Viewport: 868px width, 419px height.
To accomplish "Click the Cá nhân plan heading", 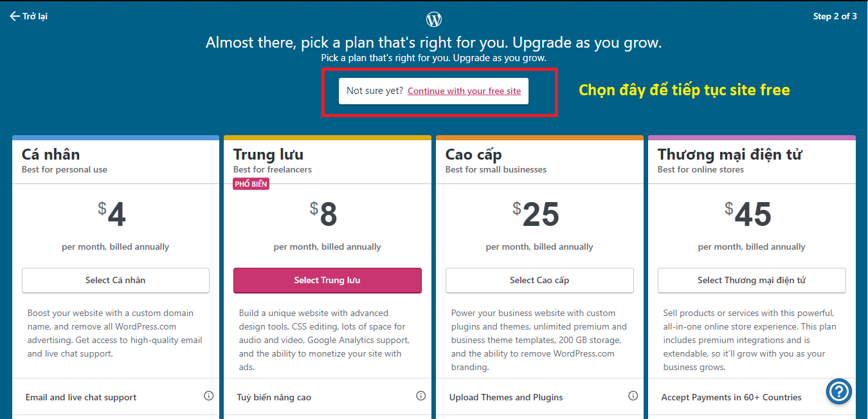I will (x=51, y=154).
